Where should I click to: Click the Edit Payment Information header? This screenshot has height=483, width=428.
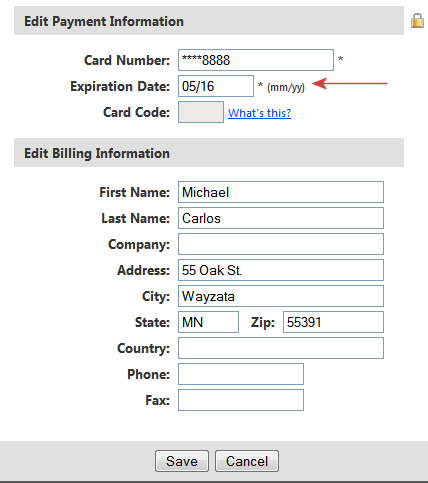pos(104,21)
